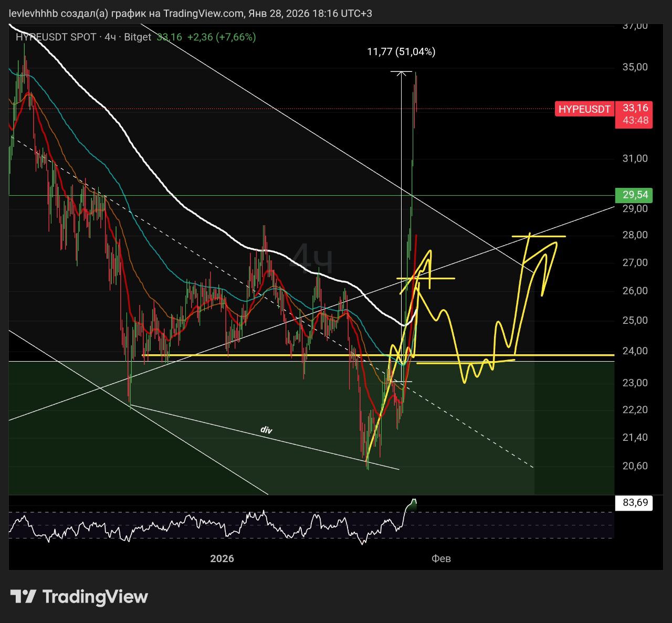Click the HYPEUSDT SPOT symbol title

click(56, 37)
